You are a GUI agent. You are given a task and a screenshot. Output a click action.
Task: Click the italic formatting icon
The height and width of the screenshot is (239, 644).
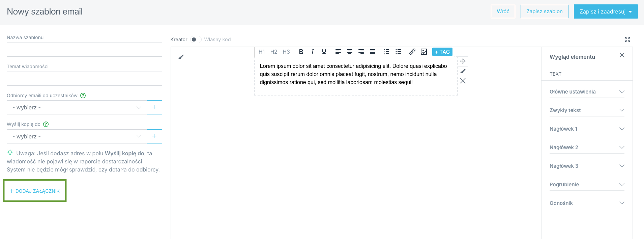[313, 52]
